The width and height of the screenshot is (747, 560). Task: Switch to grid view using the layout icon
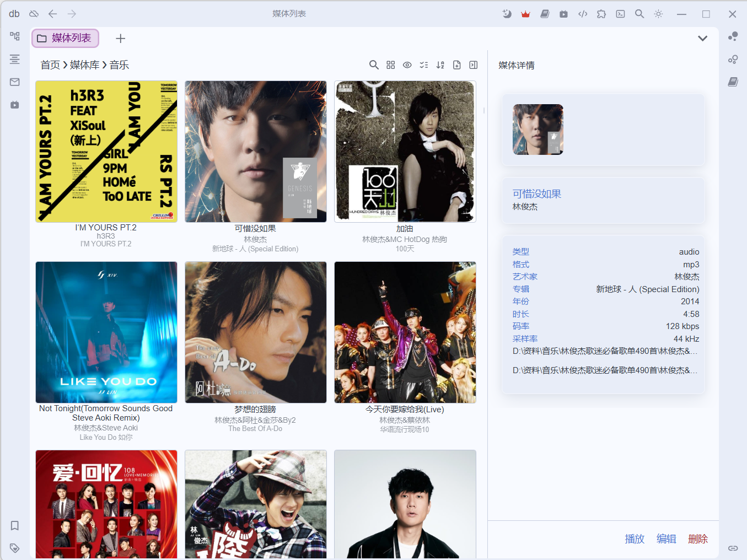click(x=391, y=65)
